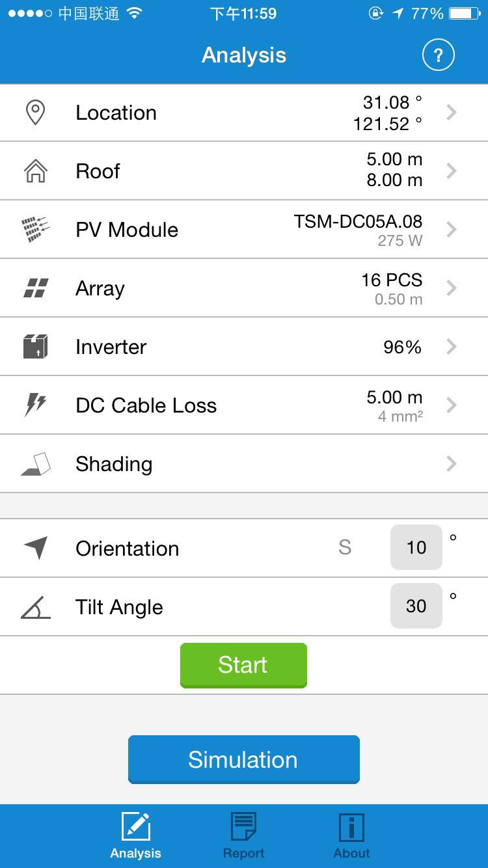Tap the help question mark icon
488x868 pixels.
click(438, 55)
